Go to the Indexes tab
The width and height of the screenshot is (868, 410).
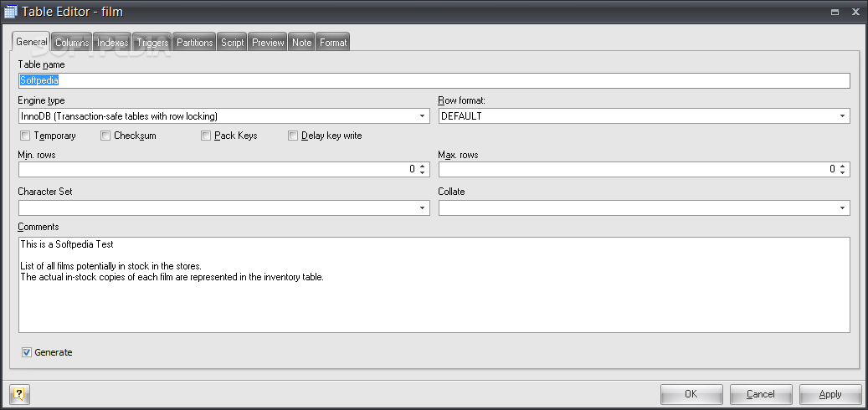(x=112, y=43)
